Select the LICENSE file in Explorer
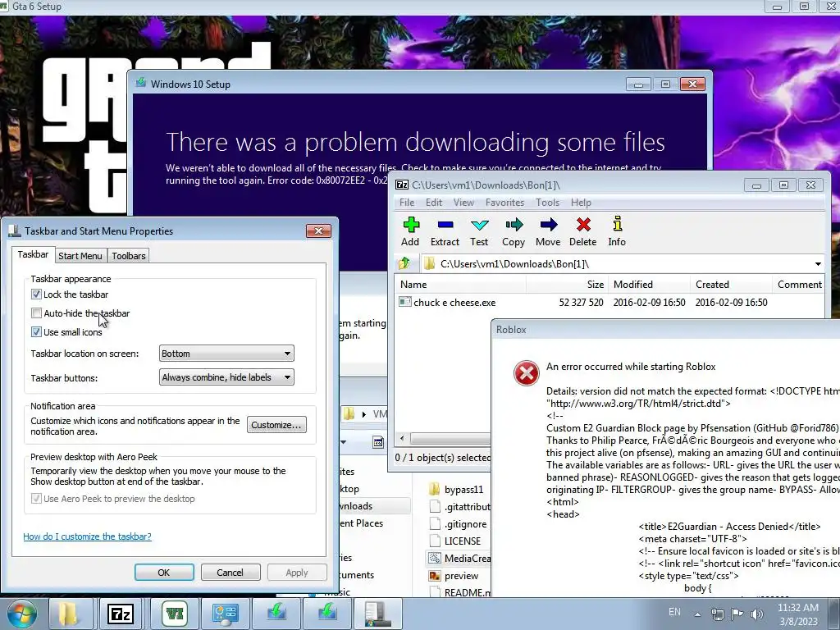The image size is (840, 630). (x=454, y=541)
